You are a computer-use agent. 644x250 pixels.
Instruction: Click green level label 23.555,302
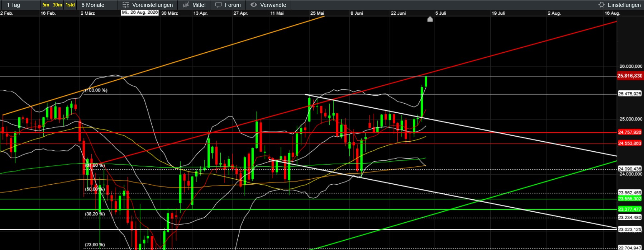click(x=630, y=199)
